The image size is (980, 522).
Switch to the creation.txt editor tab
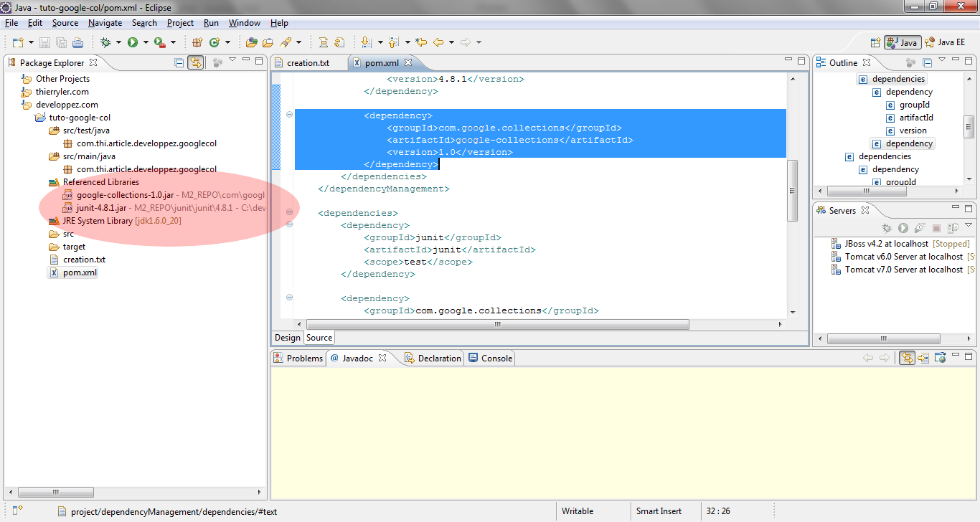[x=307, y=62]
